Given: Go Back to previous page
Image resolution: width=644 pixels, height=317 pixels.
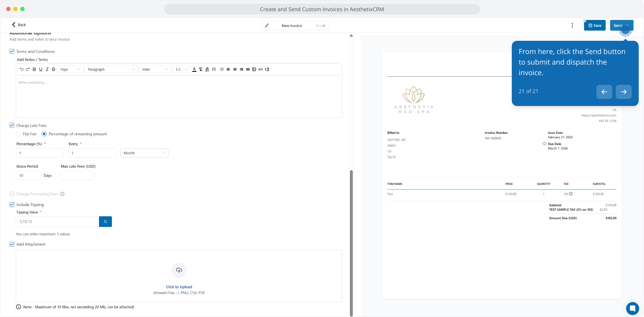Looking at the screenshot, I should (x=19, y=25).
